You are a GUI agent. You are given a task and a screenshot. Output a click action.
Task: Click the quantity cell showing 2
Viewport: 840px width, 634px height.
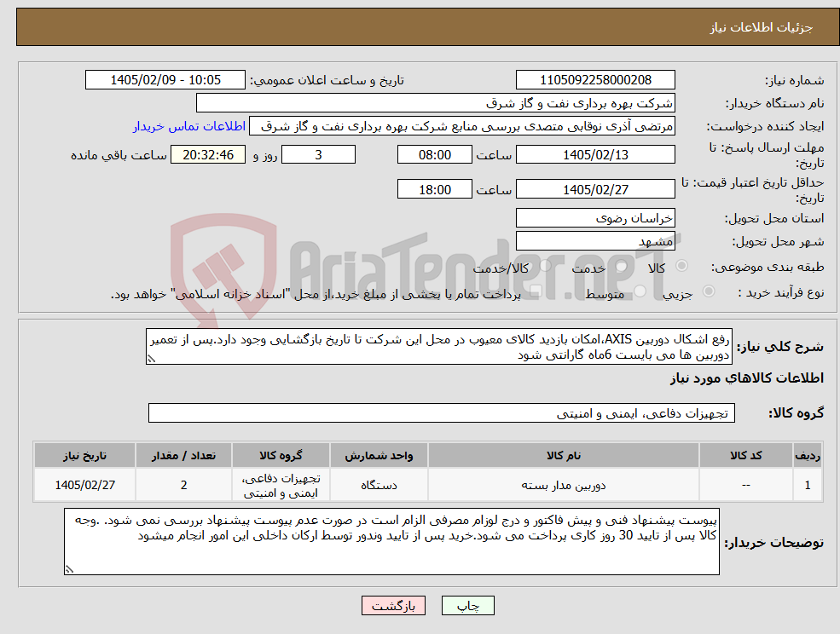pyautogui.click(x=183, y=485)
